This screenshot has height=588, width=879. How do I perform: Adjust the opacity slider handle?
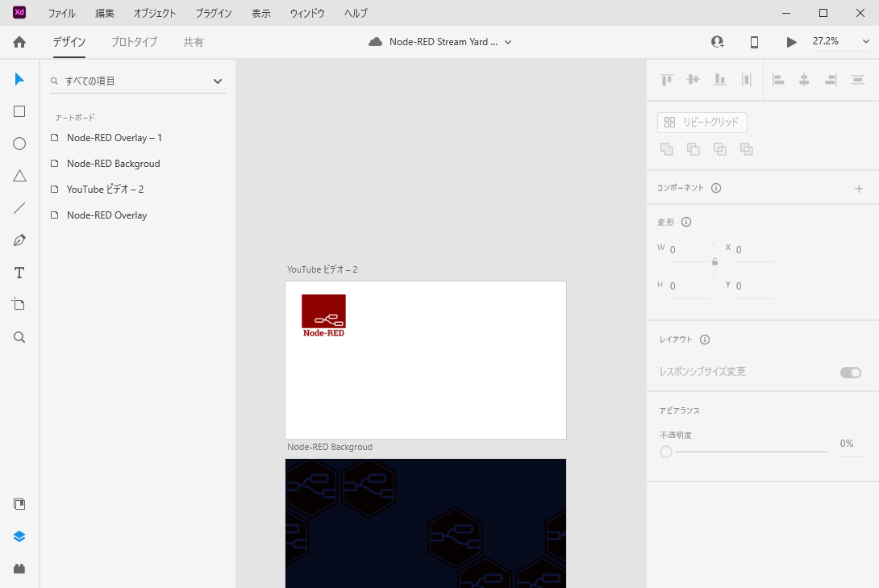coord(666,452)
